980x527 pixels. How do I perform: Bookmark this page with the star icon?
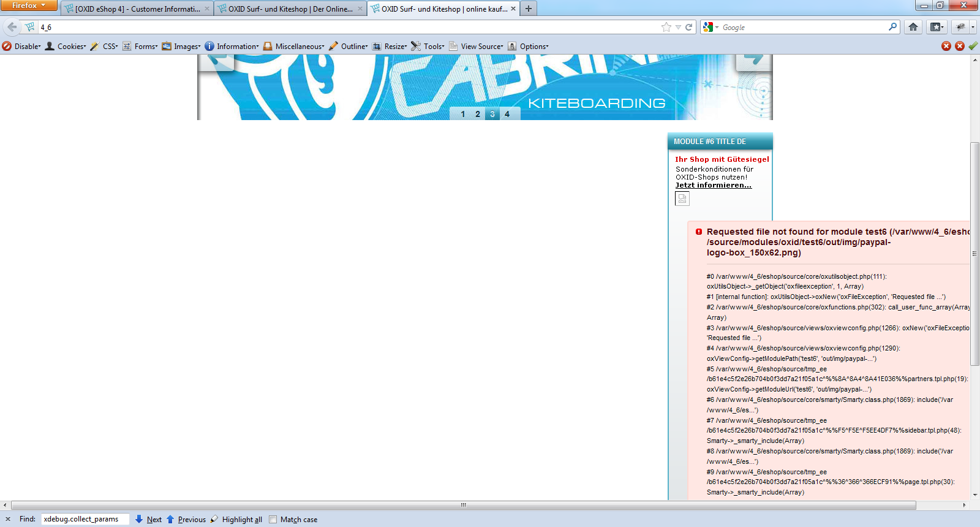tap(666, 27)
